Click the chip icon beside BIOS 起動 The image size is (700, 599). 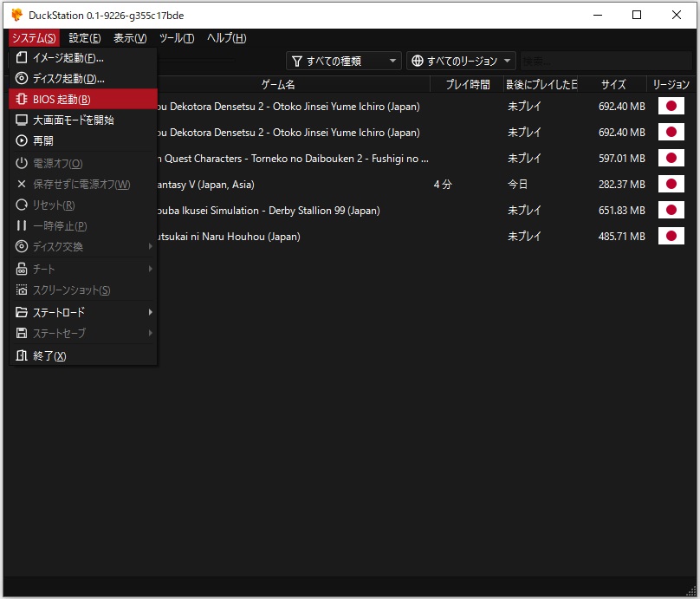point(22,99)
